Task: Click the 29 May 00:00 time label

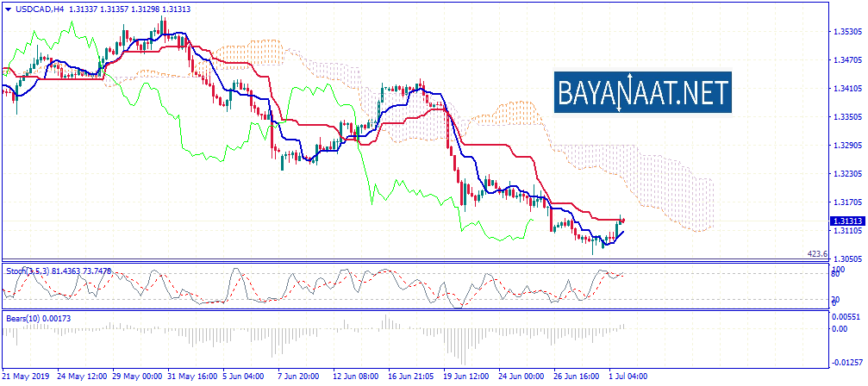Action: tap(135, 377)
